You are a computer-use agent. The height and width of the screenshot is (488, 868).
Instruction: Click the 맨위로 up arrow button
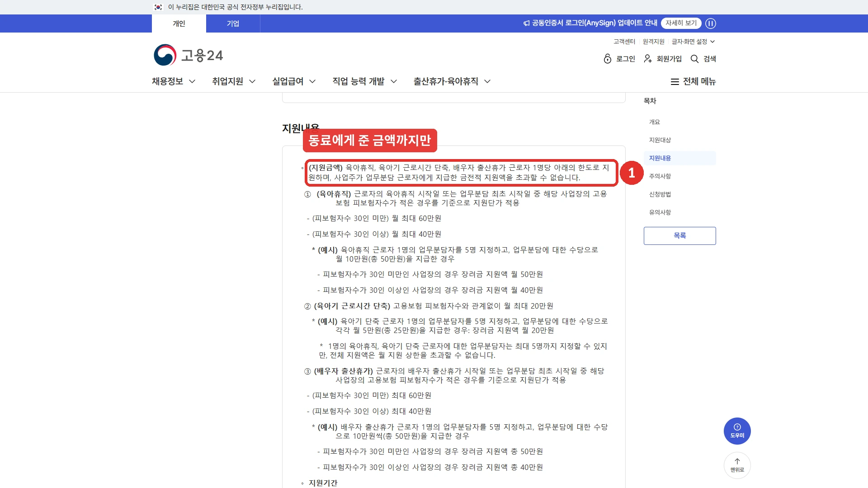[x=737, y=465]
